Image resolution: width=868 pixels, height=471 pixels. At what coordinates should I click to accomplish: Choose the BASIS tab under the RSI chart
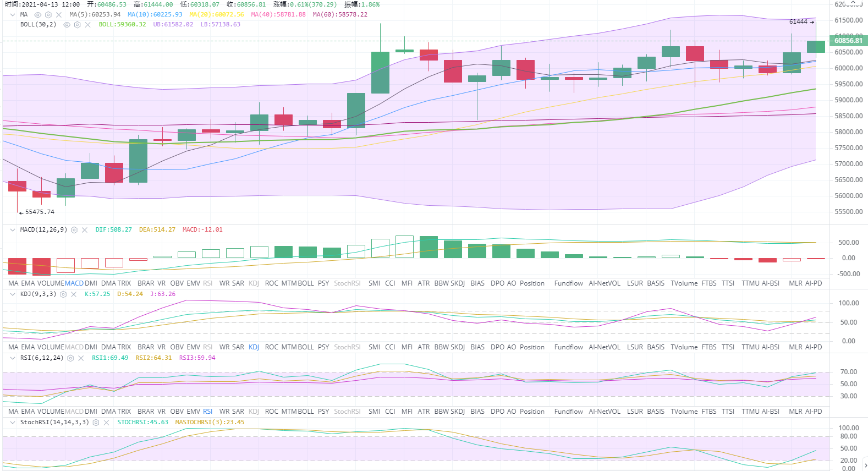[656, 412]
